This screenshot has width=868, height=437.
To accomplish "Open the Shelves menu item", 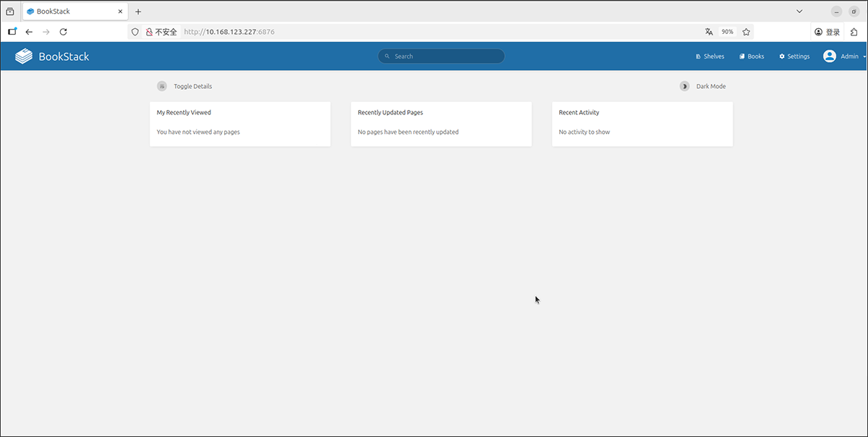I will click(x=709, y=56).
